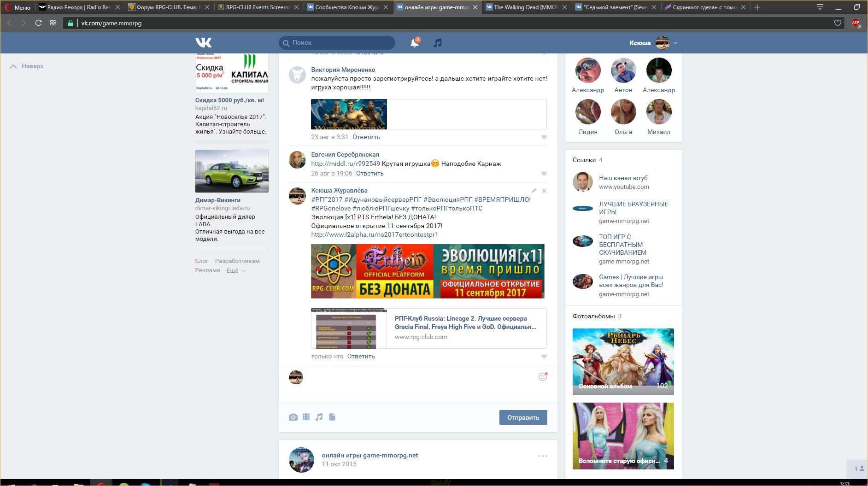Click Наверх to go to the top
Image resolution: width=868 pixels, height=486 pixels.
point(27,66)
